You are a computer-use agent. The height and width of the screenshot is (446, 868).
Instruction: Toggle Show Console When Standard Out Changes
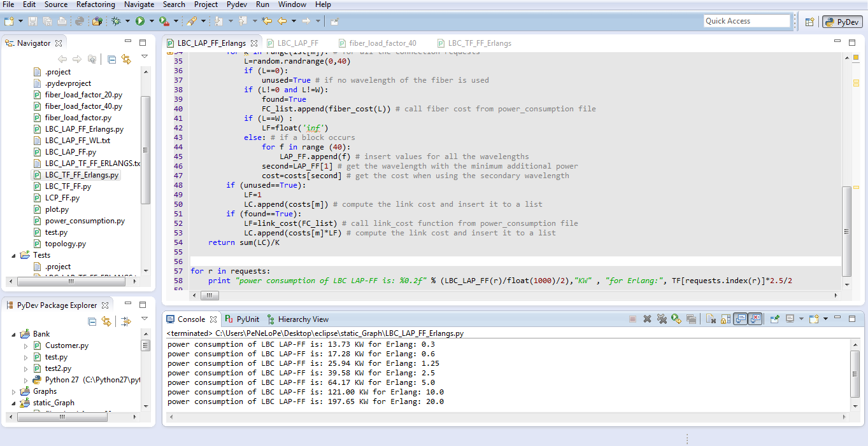[740, 319]
